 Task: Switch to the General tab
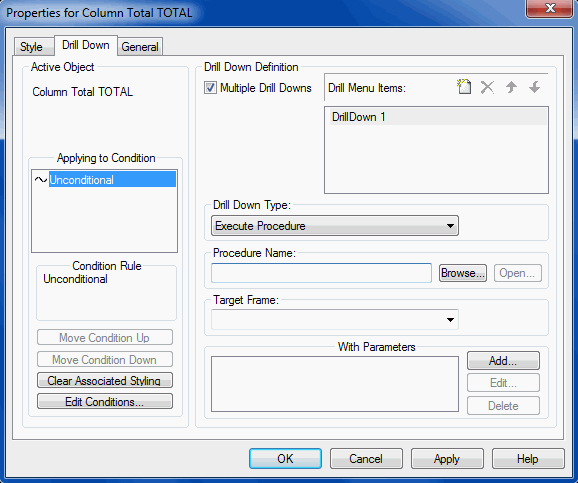(x=140, y=47)
